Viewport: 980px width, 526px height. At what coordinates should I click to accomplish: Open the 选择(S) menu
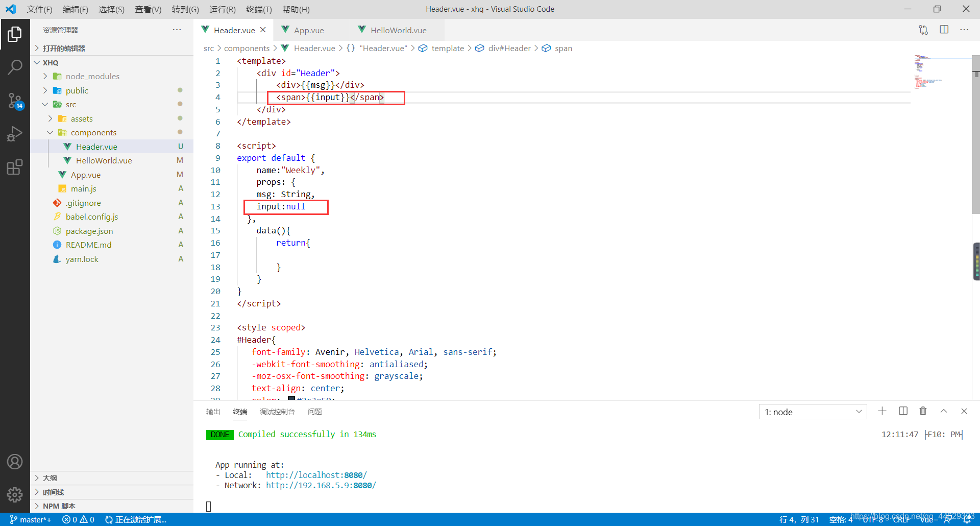click(111, 9)
